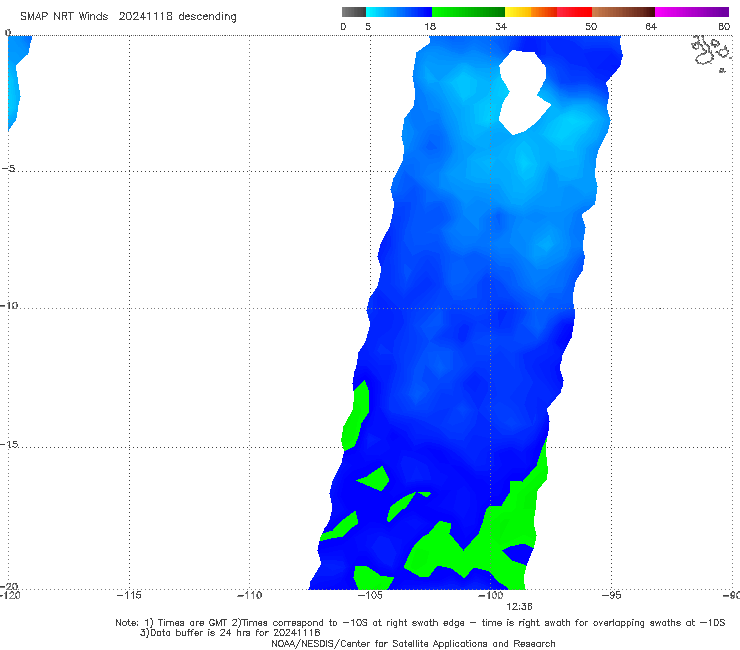Click the longitude label '-110'
Screen dimensions: 740x650
tap(249, 595)
